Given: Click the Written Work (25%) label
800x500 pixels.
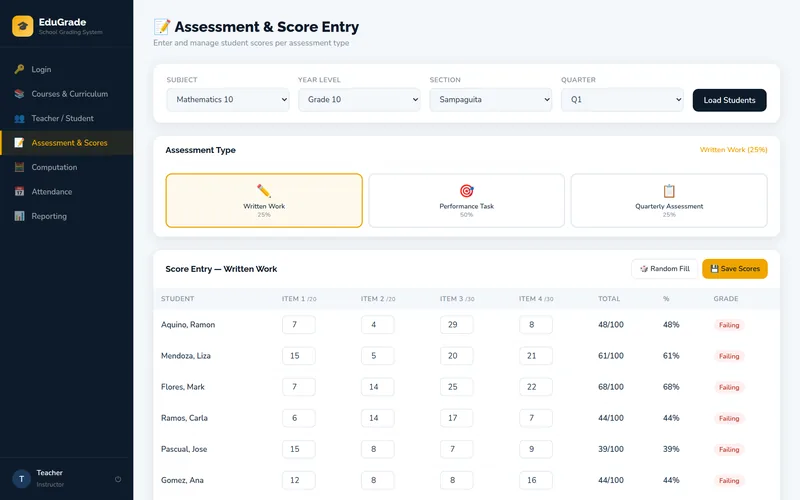Looking at the screenshot, I should tap(733, 149).
